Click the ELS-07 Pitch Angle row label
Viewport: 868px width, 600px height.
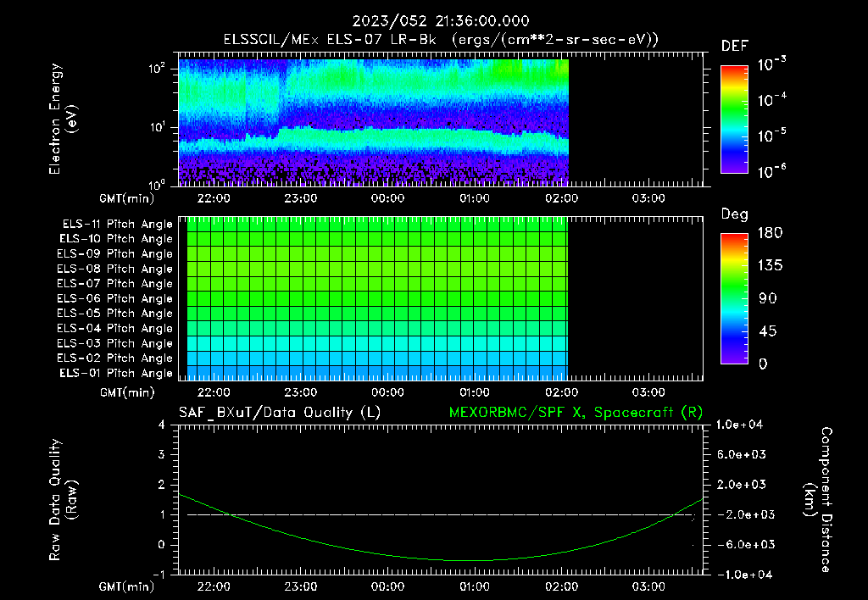[114, 283]
